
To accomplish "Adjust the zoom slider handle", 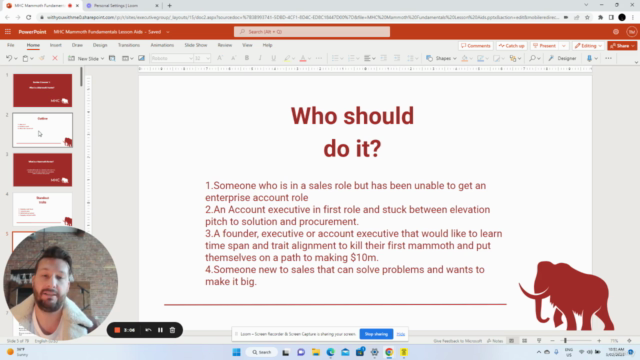I will coord(565,340).
